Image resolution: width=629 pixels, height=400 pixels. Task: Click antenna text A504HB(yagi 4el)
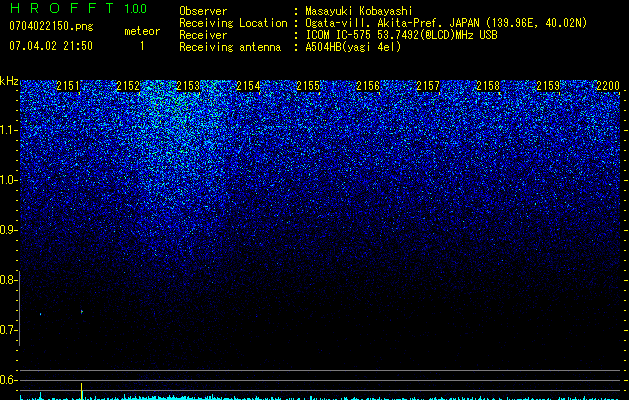click(353, 47)
